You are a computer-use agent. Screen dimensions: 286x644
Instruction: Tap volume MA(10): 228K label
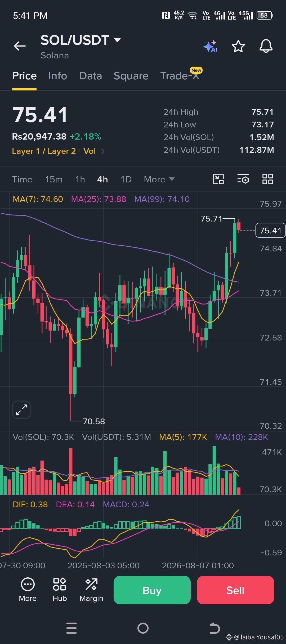coord(242,437)
